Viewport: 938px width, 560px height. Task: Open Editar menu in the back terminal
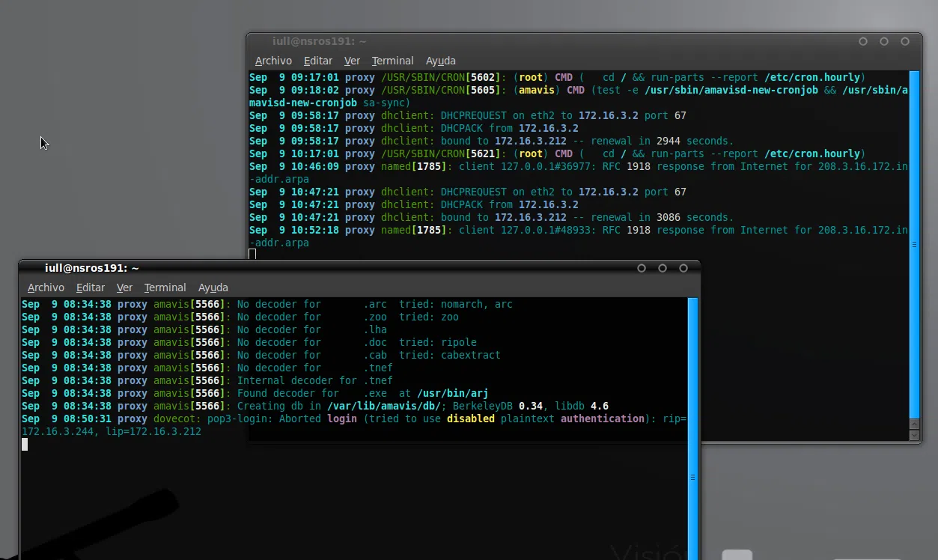(x=318, y=61)
